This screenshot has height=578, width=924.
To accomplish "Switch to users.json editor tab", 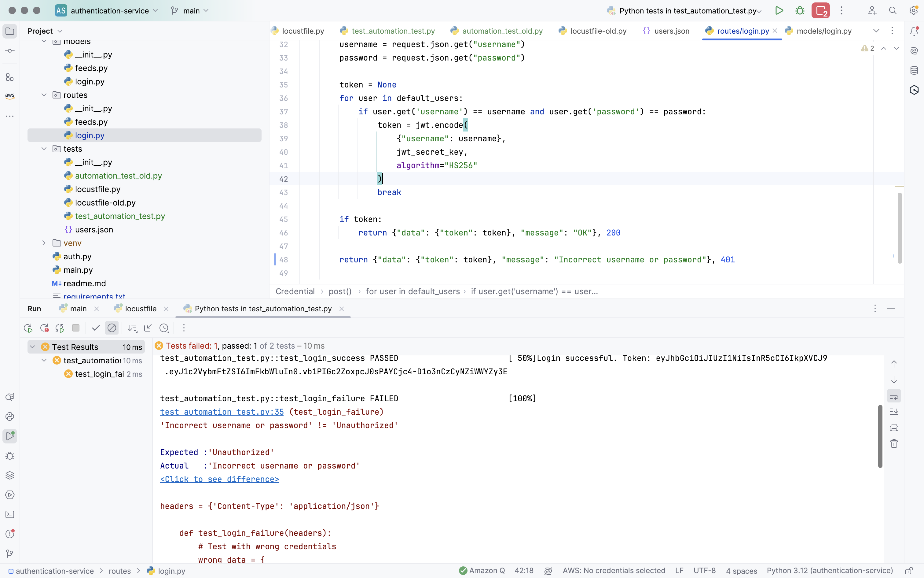I will [x=666, y=31].
